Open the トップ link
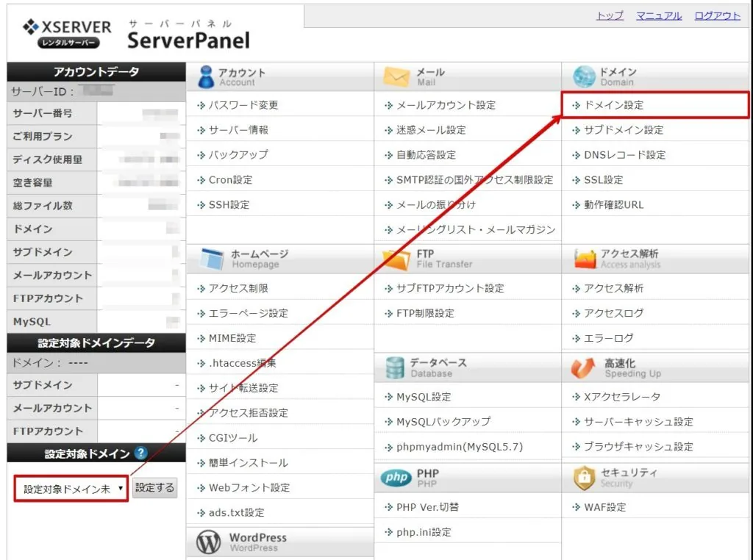Screen dimensions: 753x560 pos(610,16)
